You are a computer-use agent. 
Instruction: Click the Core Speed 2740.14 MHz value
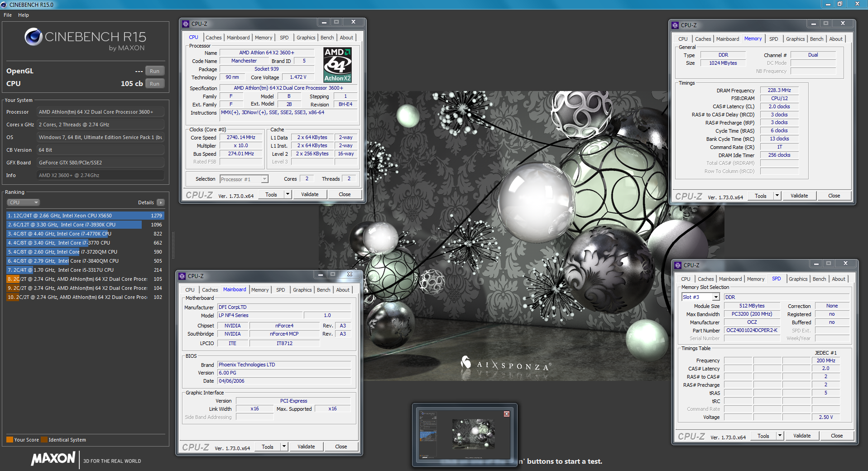tap(241, 138)
